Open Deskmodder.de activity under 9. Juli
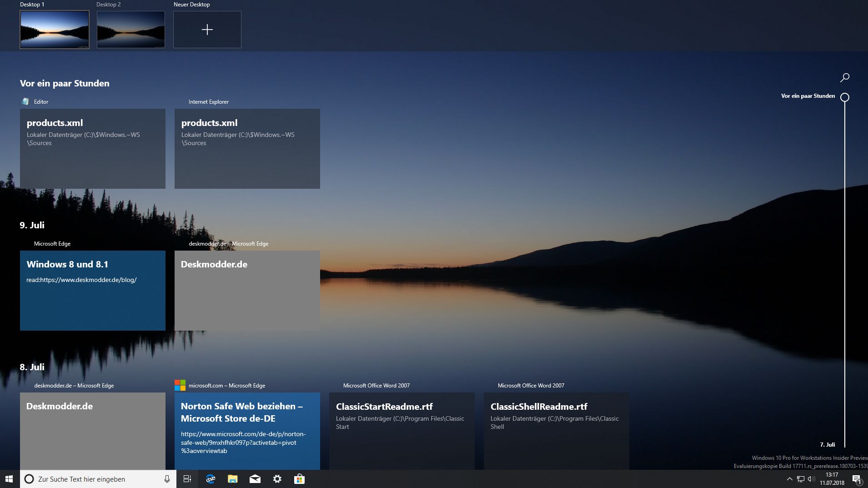868x488 pixels. [x=247, y=291]
